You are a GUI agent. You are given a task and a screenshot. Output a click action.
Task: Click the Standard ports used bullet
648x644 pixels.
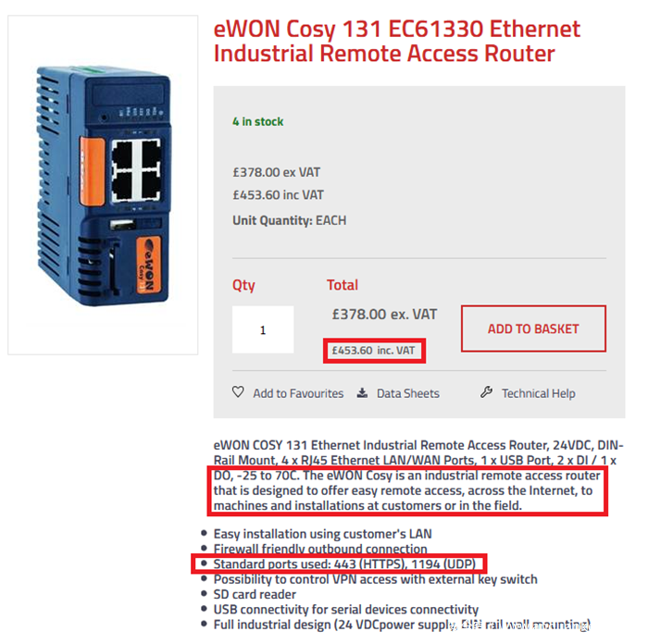click(344, 563)
